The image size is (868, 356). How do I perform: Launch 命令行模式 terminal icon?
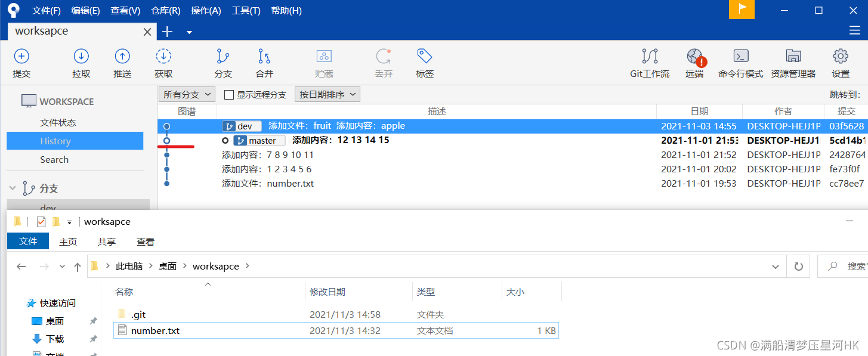(x=740, y=63)
